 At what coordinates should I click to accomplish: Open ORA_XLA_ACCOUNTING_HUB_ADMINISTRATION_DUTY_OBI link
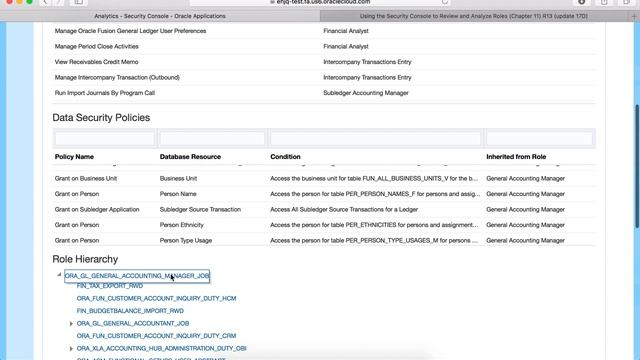tap(161, 349)
